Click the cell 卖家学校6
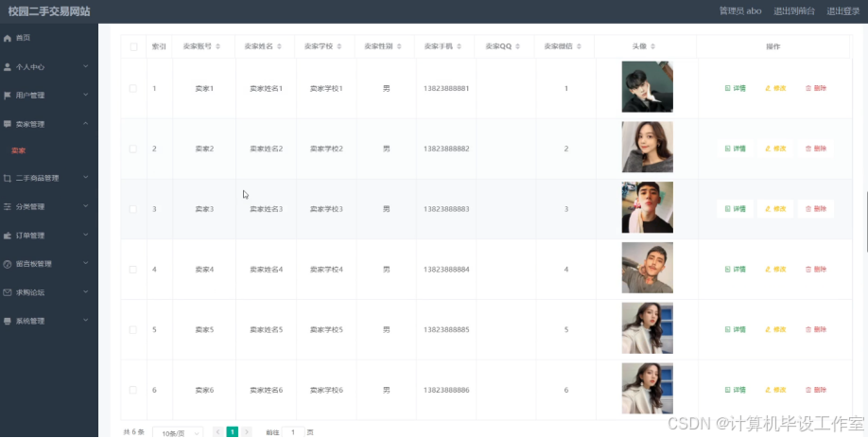The width and height of the screenshot is (868, 438). [326, 391]
